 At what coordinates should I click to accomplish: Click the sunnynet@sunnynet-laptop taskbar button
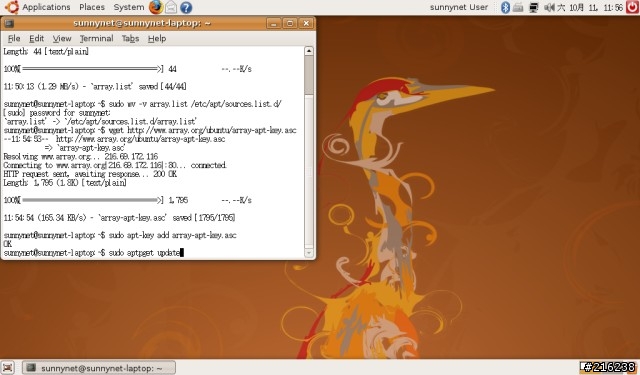coord(99,368)
